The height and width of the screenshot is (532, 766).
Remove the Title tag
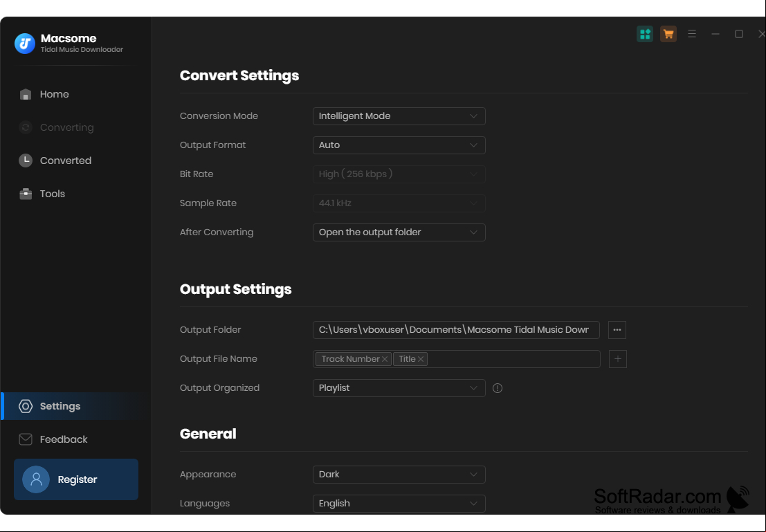421,359
